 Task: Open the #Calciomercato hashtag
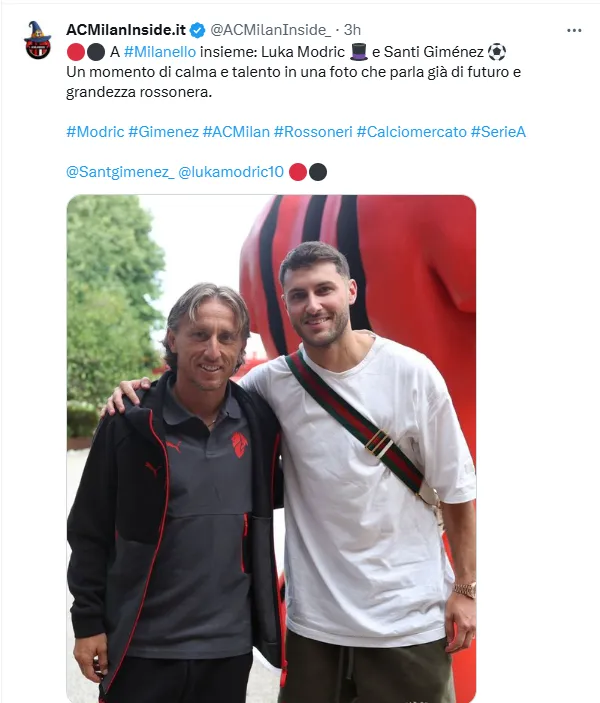click(x=412, y=132)
